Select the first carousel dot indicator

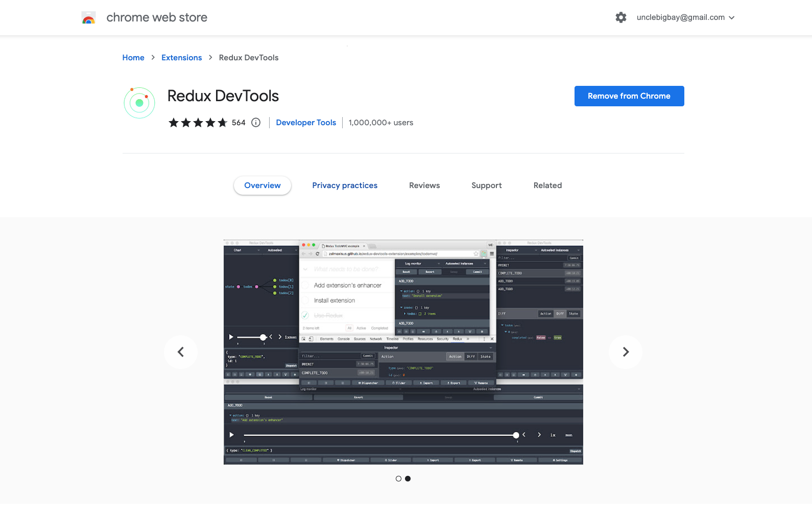[398, 479]
